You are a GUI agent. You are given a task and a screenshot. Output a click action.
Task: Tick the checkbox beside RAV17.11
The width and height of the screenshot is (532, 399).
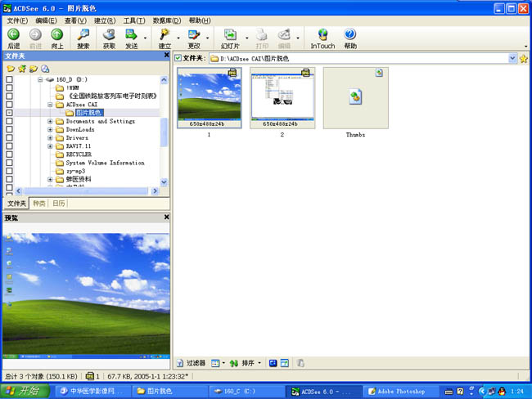click(10, 146)
